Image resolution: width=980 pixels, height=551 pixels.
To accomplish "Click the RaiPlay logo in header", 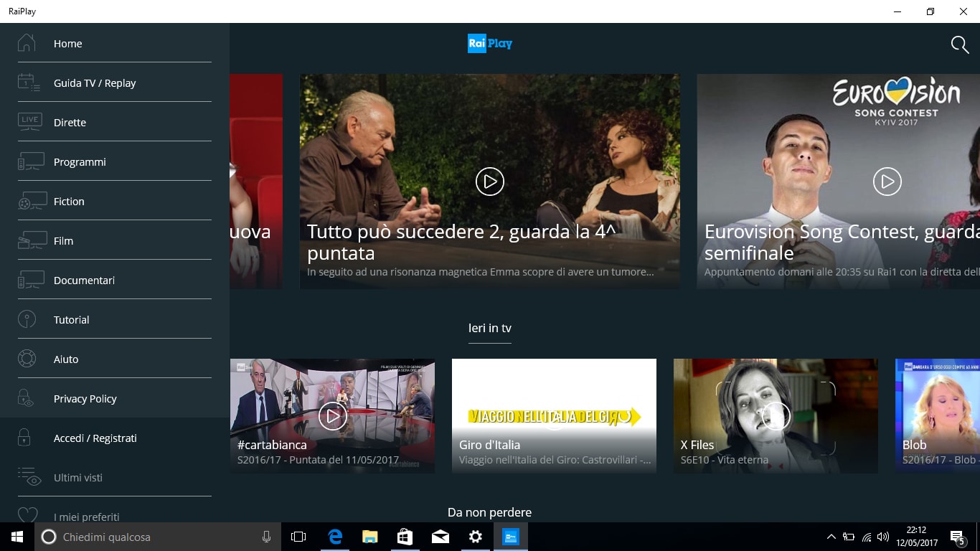I will point(490,44).
